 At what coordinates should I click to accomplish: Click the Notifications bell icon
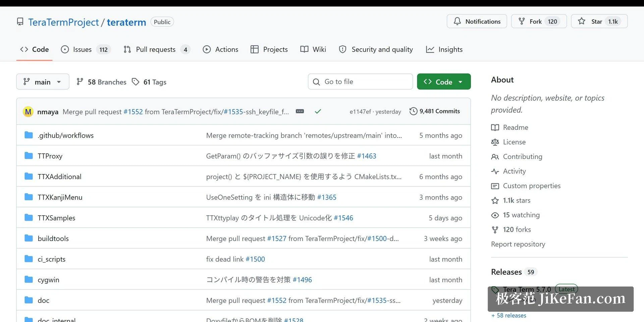click(x=457, y=21)
